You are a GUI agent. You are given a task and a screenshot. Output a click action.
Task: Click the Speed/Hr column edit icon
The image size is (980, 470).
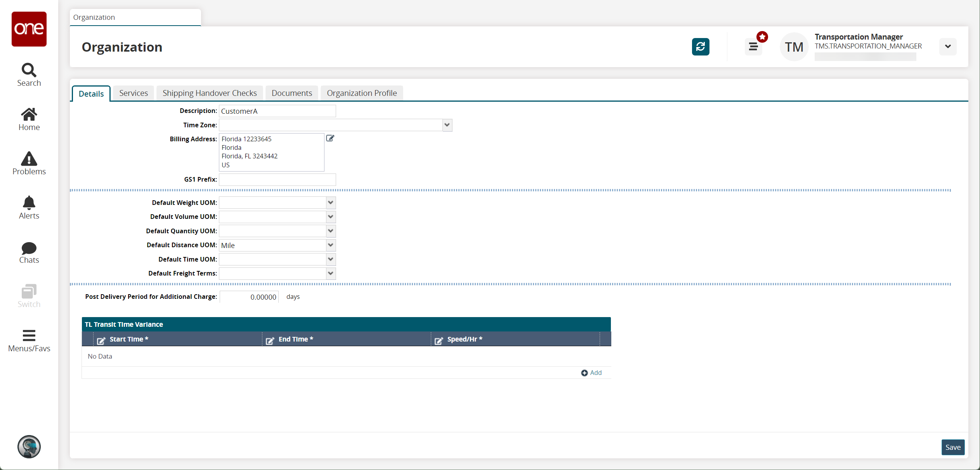[x=439, y=341]
